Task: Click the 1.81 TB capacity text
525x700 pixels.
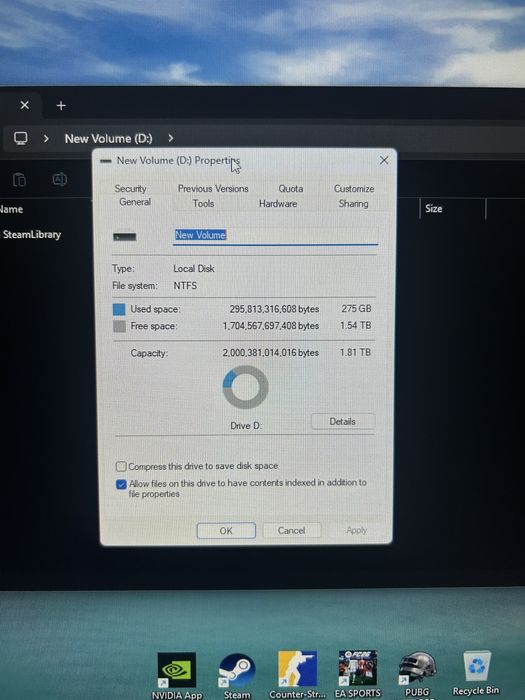Action: point(355,352)
